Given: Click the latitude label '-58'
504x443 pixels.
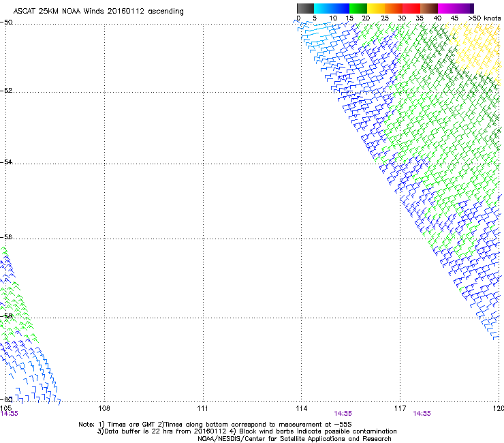Looking at the screenshot, I should tap(6, 316).
